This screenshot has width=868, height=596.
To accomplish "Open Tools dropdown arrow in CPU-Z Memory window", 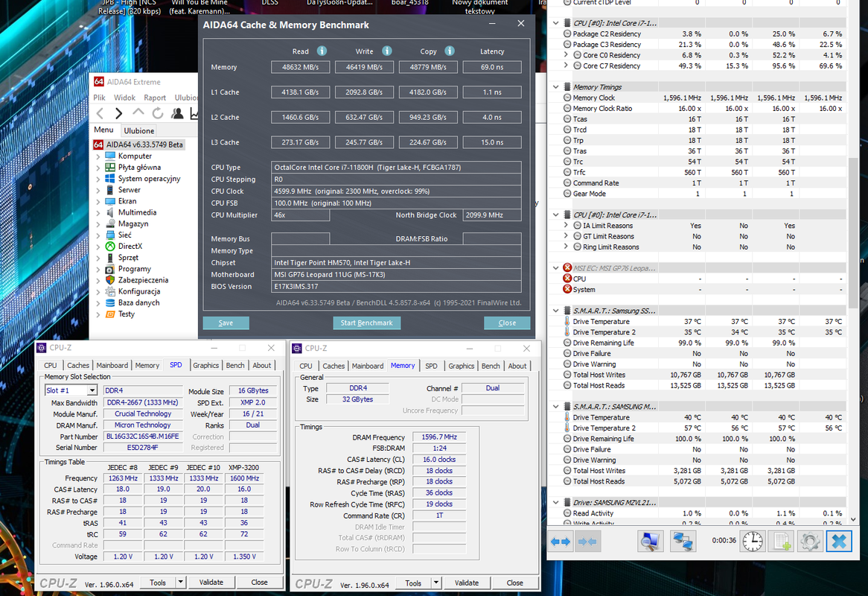I will coord(436,583).
